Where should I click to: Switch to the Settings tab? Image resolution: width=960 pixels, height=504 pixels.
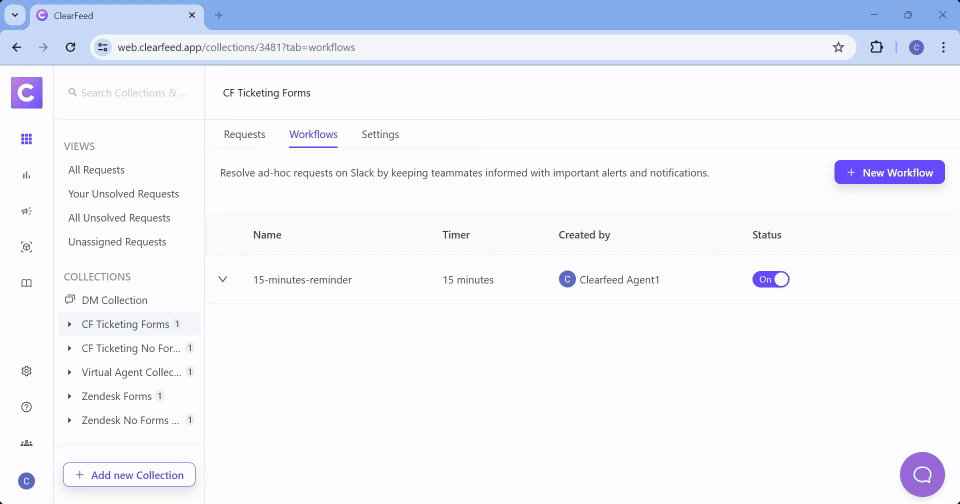point(380,135)
